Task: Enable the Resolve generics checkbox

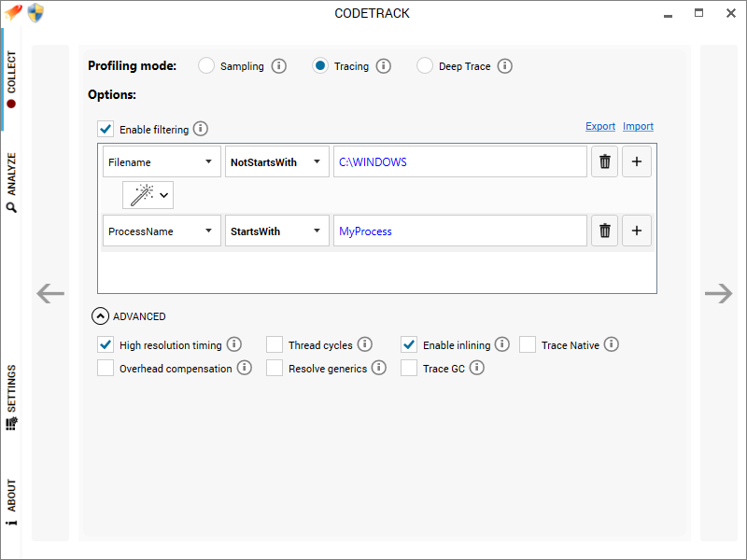Action: tap(275, 368)
